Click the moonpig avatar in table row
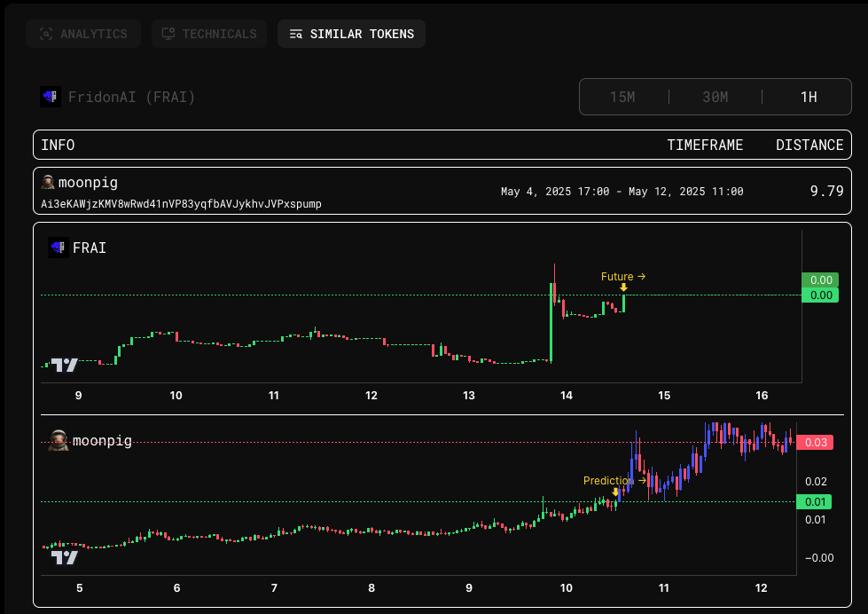 tap(48, 182)
